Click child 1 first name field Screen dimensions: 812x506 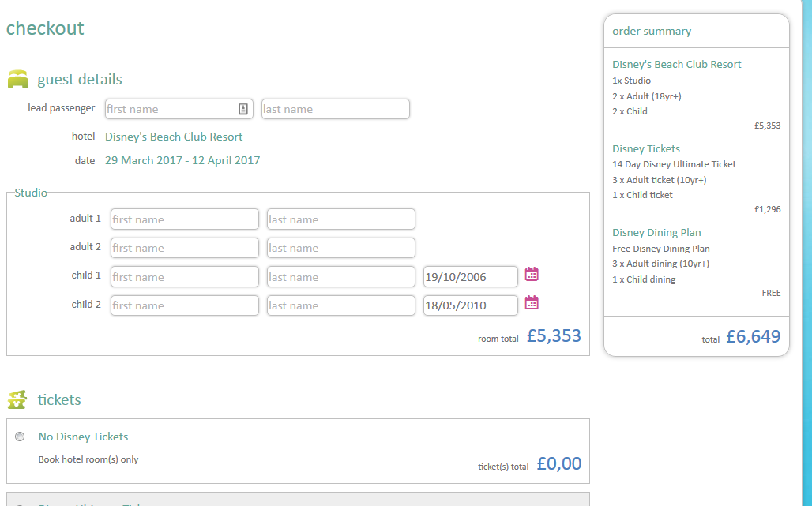184,277
